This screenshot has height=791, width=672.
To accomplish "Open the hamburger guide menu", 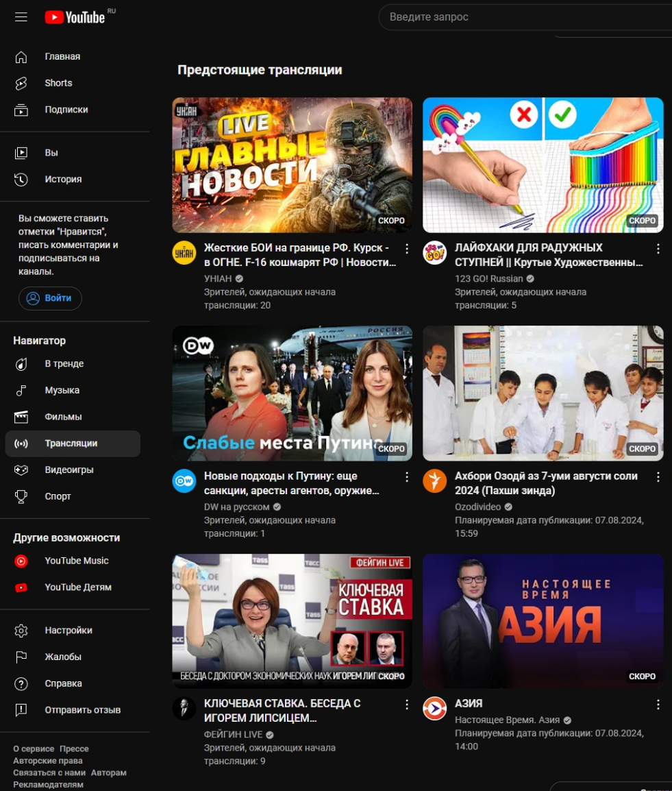I will point(21,17).
